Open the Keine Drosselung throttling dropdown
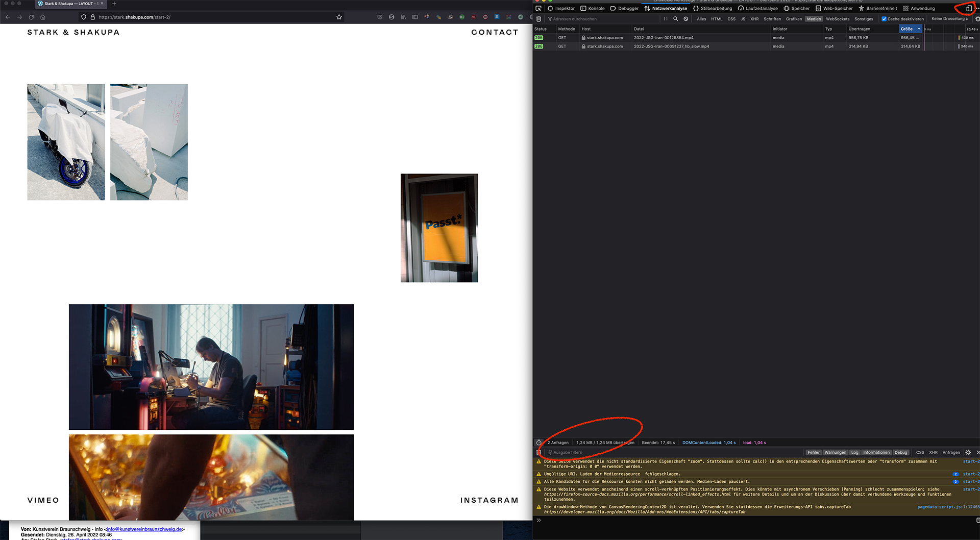This screenshot has height=540, width=980. [949, 19]
